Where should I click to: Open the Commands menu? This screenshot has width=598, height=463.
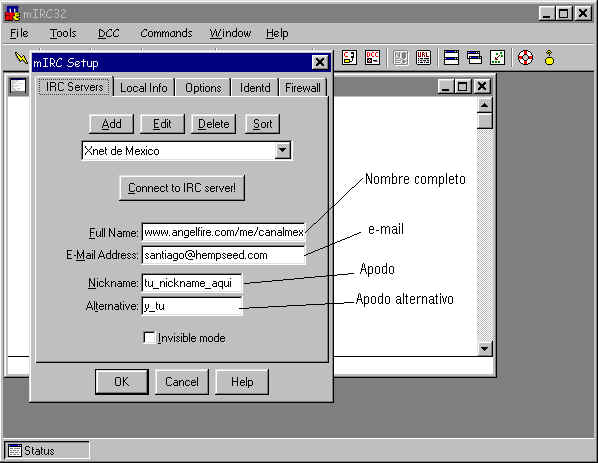pyautogui.click(x=166, y=34)
